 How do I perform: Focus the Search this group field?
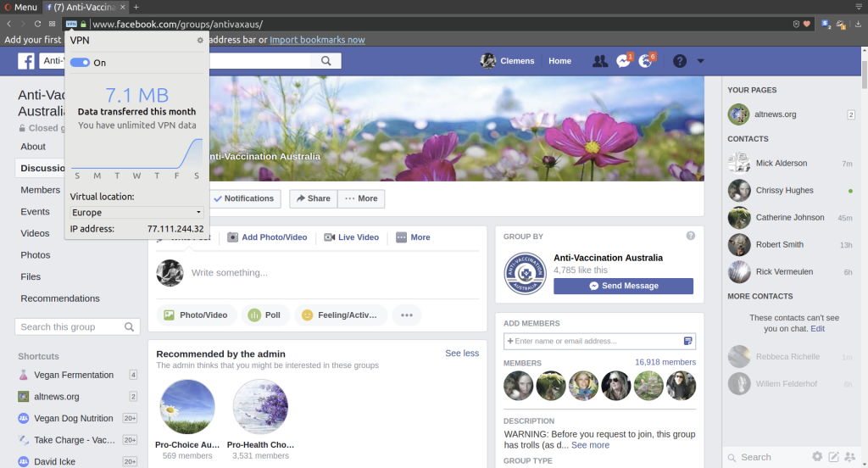coord(77,326)
